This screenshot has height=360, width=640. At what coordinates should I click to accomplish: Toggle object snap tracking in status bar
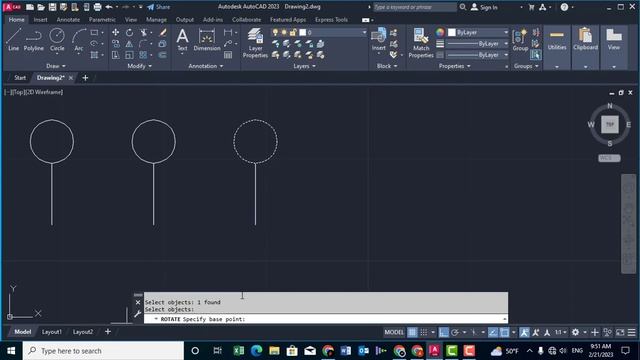[x=493, y=332]
